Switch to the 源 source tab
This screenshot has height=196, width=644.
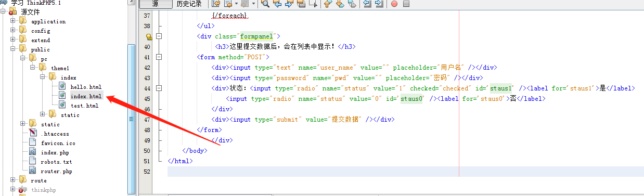click(x=156, y=4)
